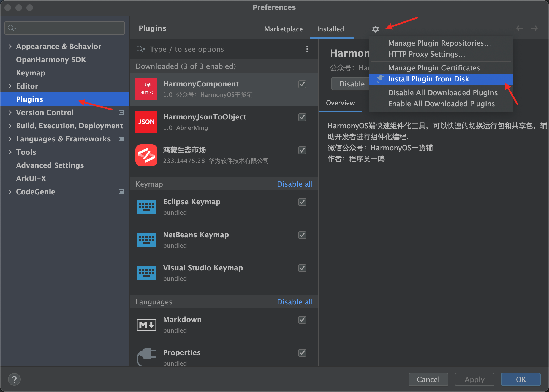The image size is (549, 392).
Task: Toggle the NetBeans Keymap checkbox
Action: coord(302,235)
